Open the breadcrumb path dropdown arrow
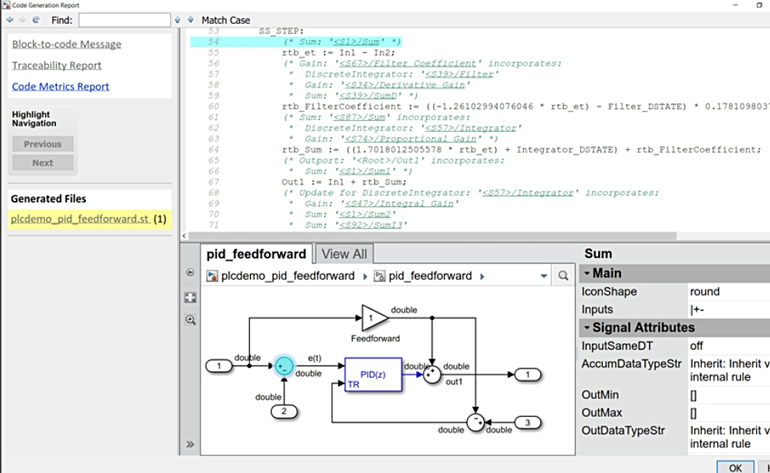This screenshot has height=473, width=770. pyautogui.click(x=543, y=276)
